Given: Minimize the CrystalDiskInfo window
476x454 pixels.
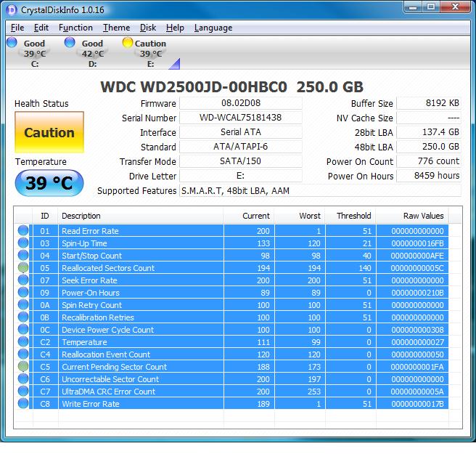Looking at the screenshot, I should (x=413, y=7).
